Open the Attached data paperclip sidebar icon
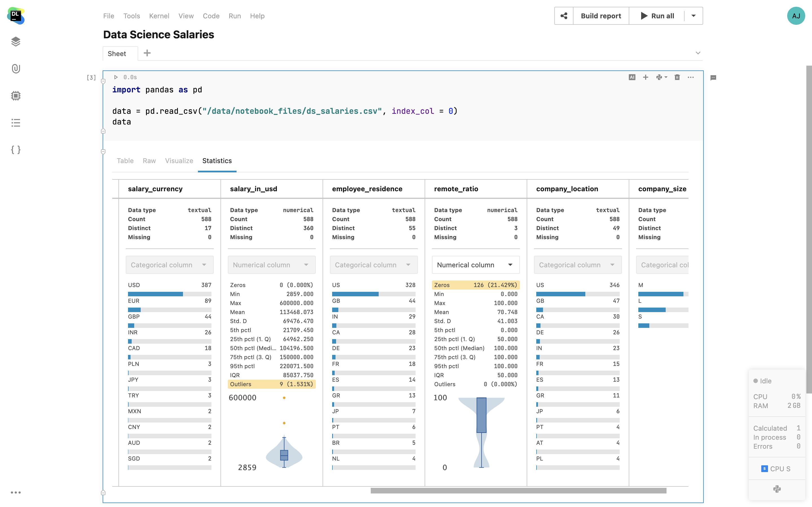812x507 pixels. point(16,69)
